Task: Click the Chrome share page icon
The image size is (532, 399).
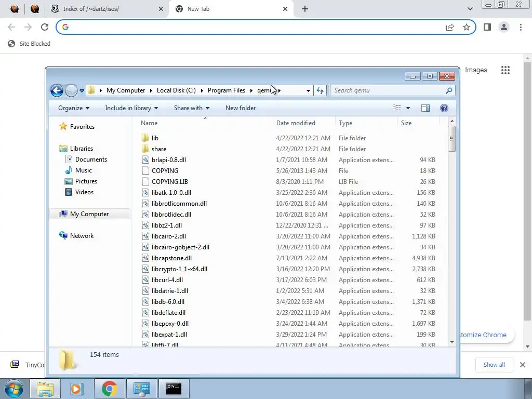Action: coord(450,27)
